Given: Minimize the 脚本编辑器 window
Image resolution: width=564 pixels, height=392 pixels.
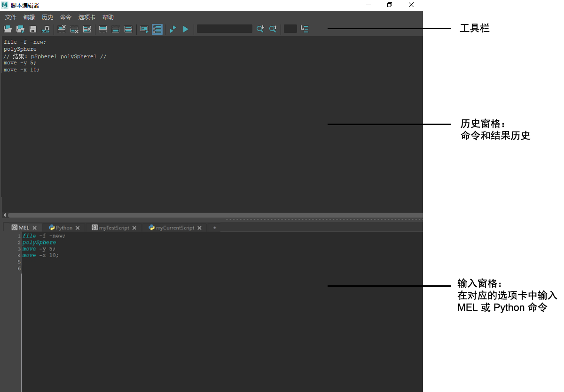Looking at the screenshot, I should pos(368,5).
